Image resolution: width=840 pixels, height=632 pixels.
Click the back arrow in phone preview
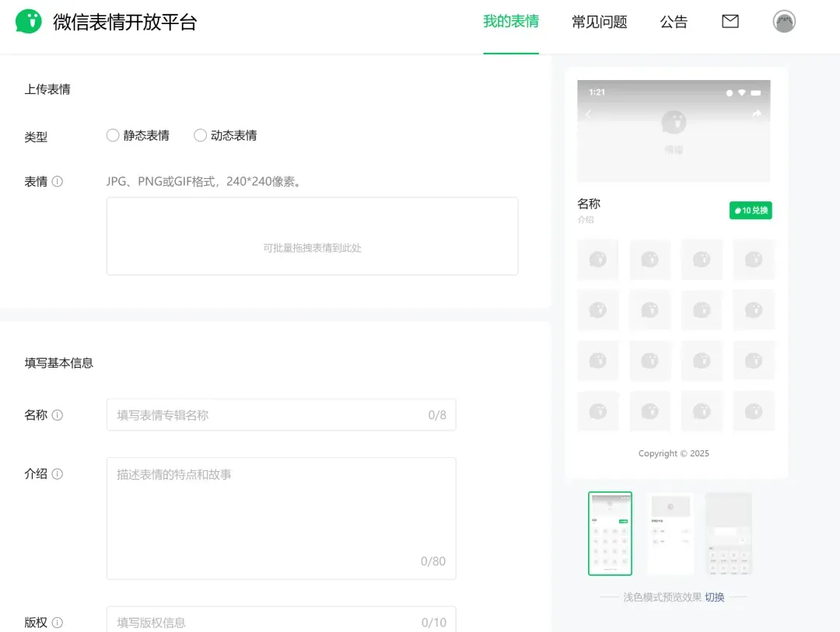pos(588,114)
